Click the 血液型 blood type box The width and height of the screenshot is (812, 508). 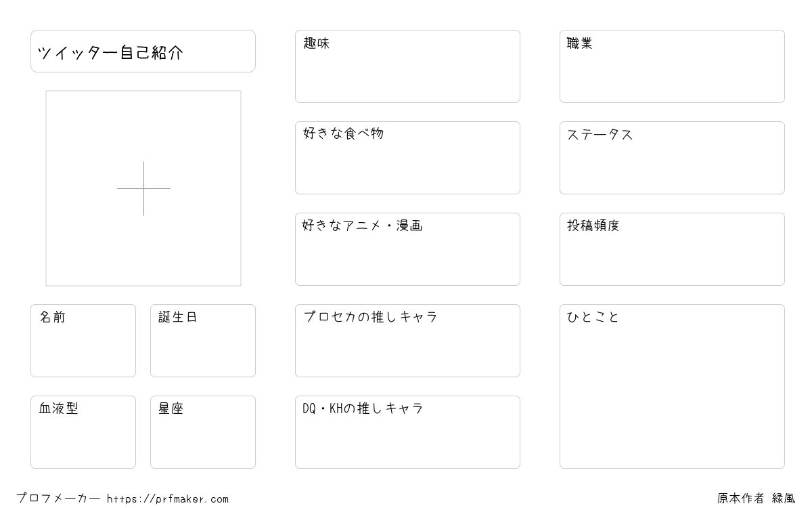(x=83, y=432)
